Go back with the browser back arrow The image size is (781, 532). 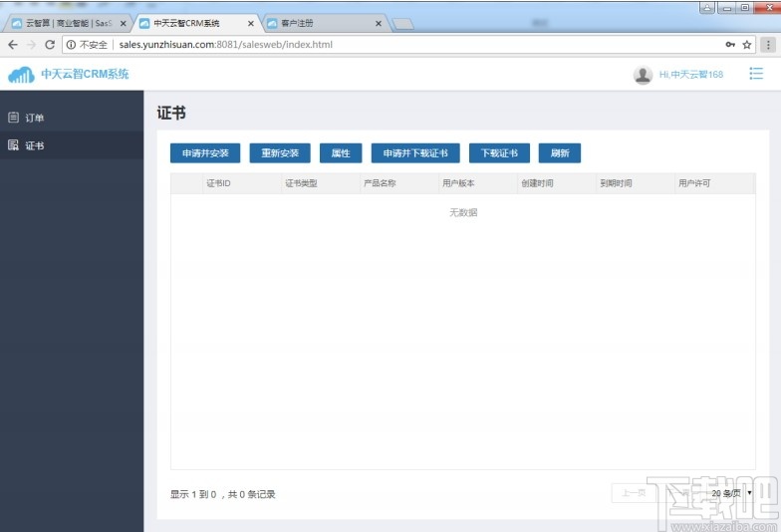tap(13, 44)
